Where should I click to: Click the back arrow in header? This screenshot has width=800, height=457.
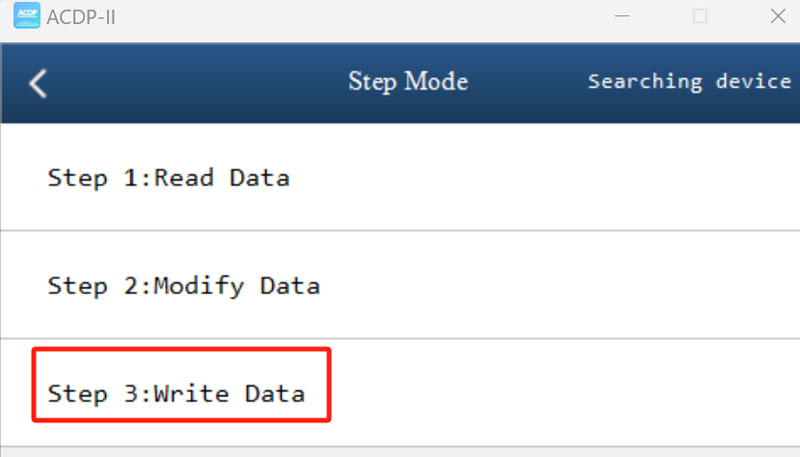[x=38, y=83]
